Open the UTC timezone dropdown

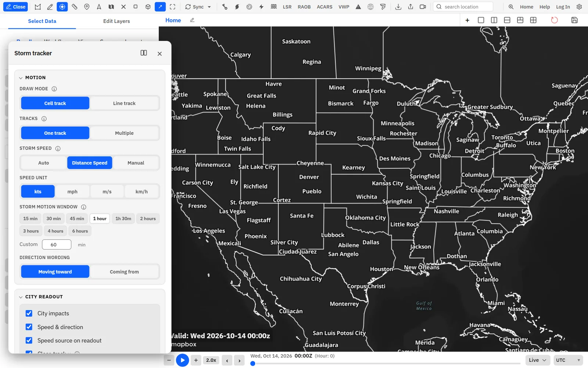(x=568, y=360)
